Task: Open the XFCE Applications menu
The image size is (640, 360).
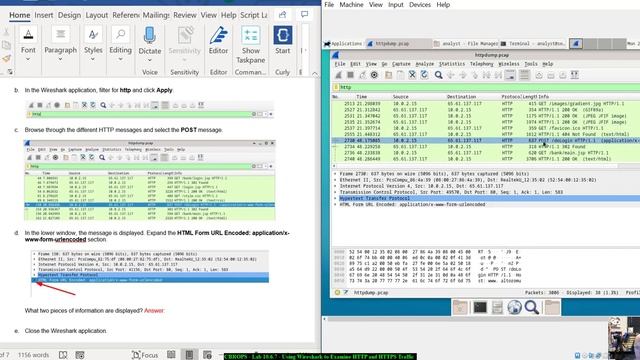Action: pos(344,44)
